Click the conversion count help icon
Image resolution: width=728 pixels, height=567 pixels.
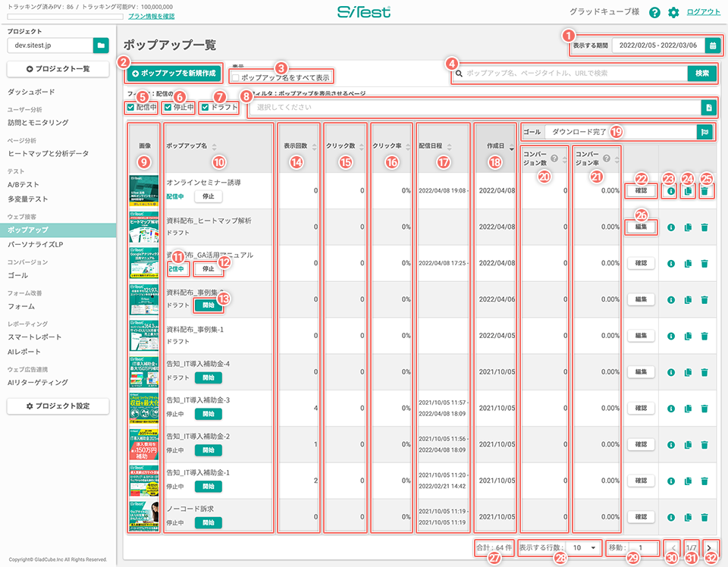[554, 158]
